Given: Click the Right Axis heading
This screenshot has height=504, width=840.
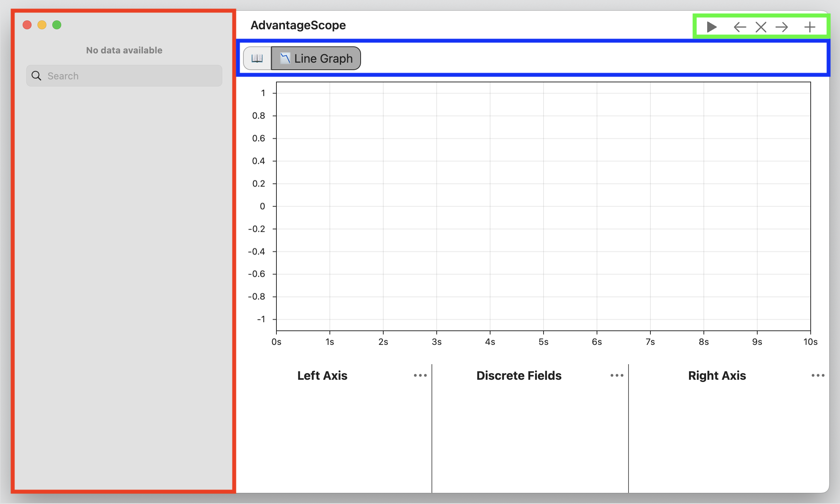Looking at the screenshot, I should point(717,376).
